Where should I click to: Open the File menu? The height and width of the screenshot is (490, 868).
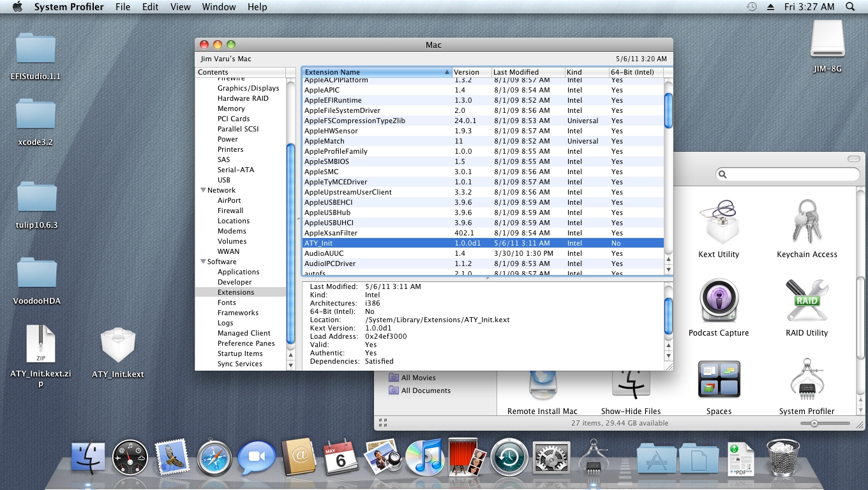(x=123, y=6)
